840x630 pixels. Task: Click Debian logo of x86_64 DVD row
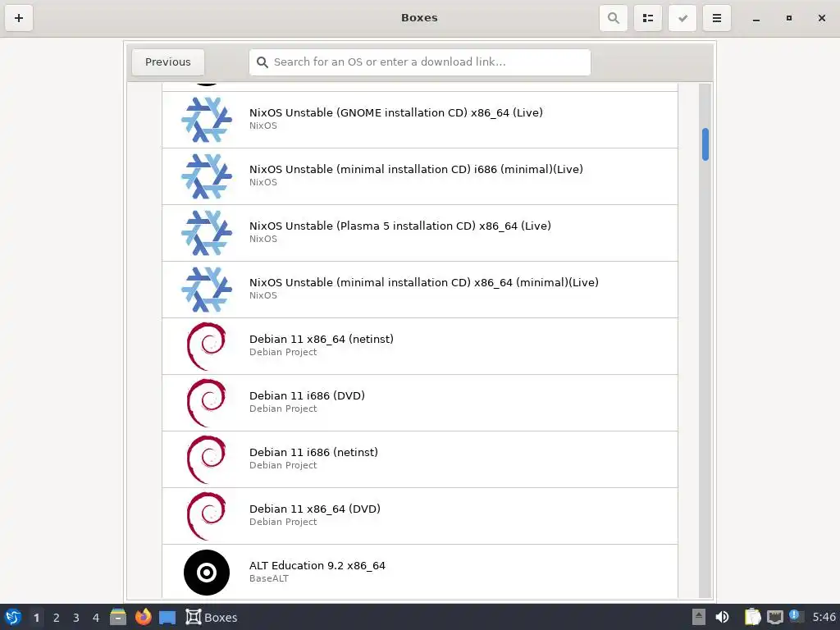coord(207,516)
